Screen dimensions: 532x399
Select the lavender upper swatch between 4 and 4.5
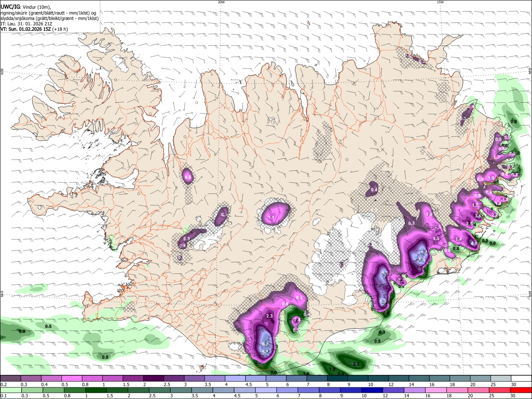(235, 378)
